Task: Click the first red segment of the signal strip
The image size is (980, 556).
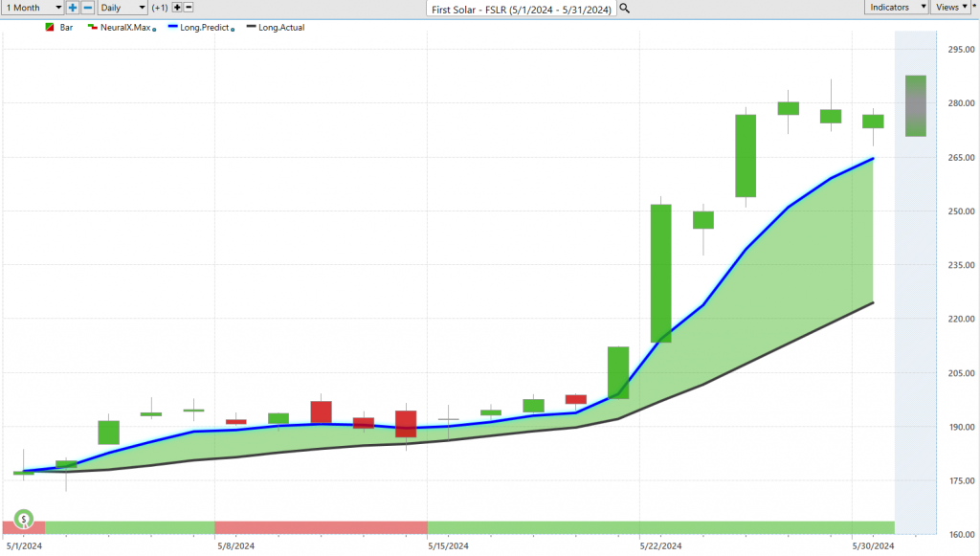Action: (24, 528)
